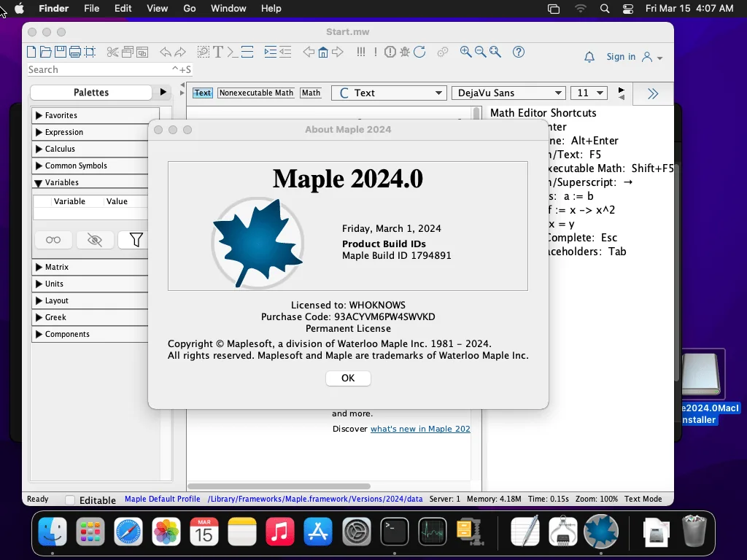747x560 pixels.
Task: Insert text paragraph with T icon
Action: [218, 52]
